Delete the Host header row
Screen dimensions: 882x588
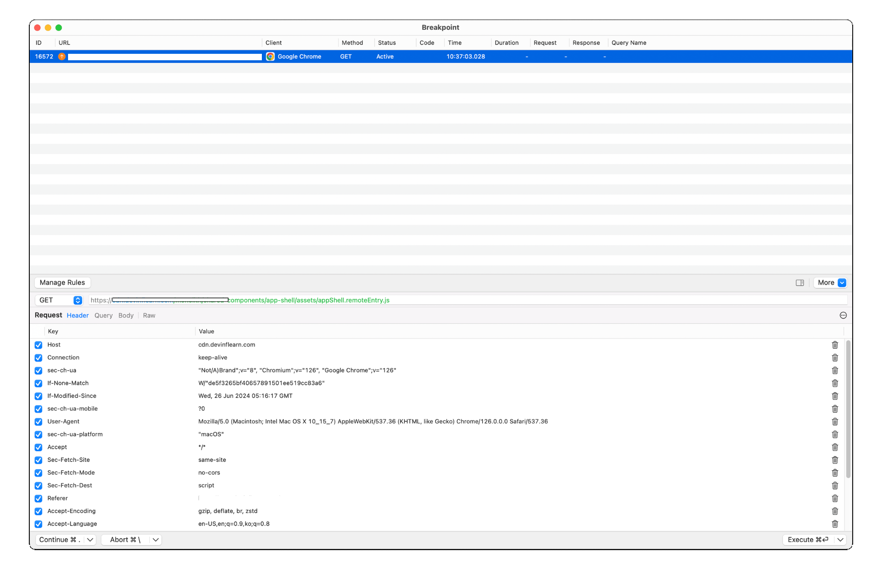tap(835, 345)
